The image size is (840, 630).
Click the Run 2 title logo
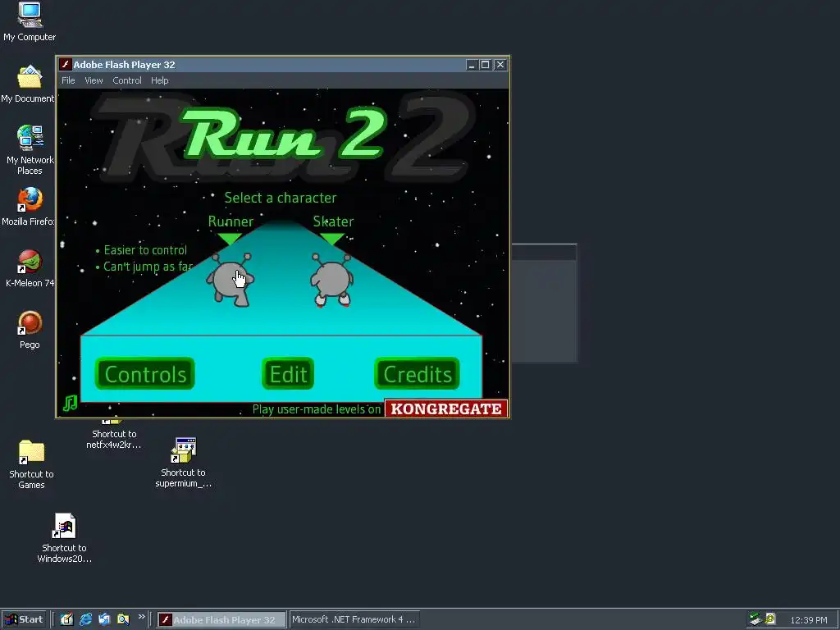tap(284, 134)
